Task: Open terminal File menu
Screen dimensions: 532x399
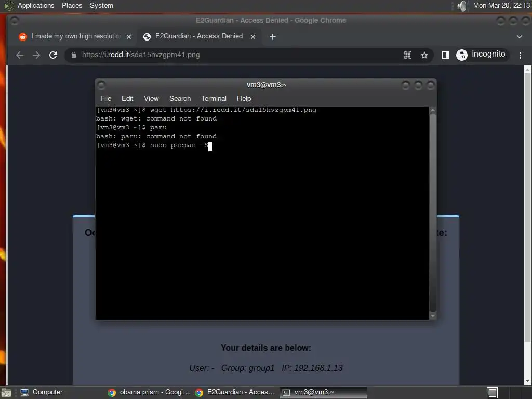Action: 106,98
